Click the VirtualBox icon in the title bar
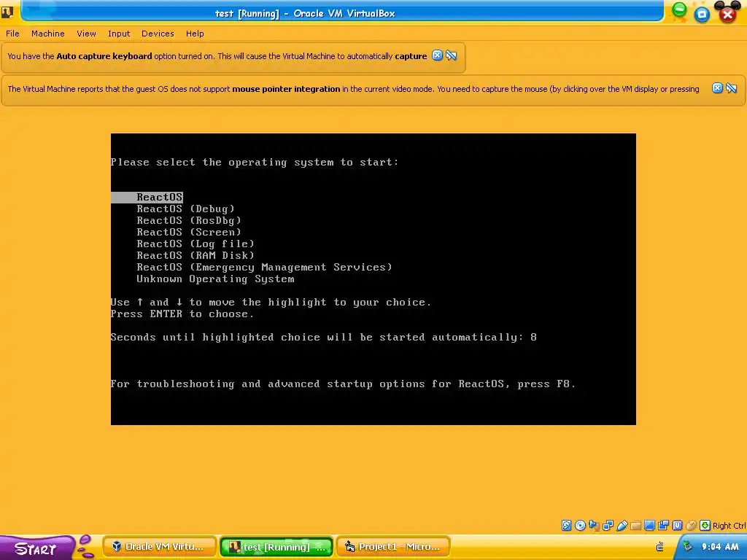The image size is (747, 560). point(7,12)
